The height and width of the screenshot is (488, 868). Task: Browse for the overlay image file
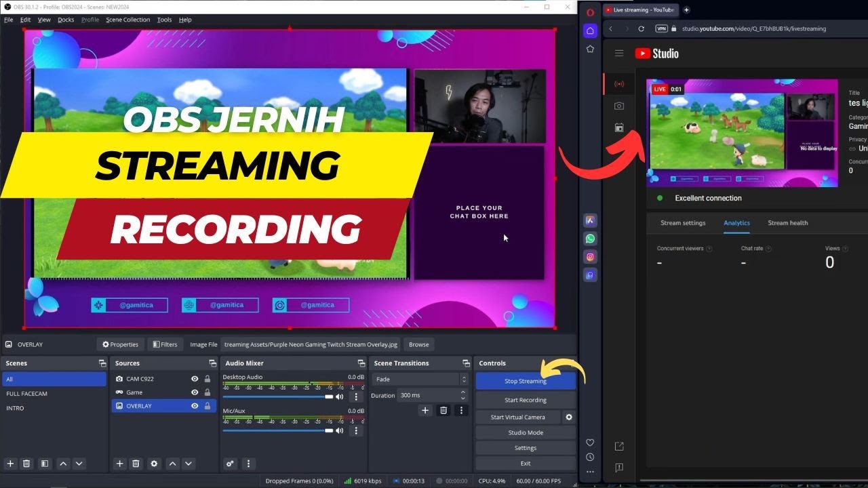coord(418,344)
